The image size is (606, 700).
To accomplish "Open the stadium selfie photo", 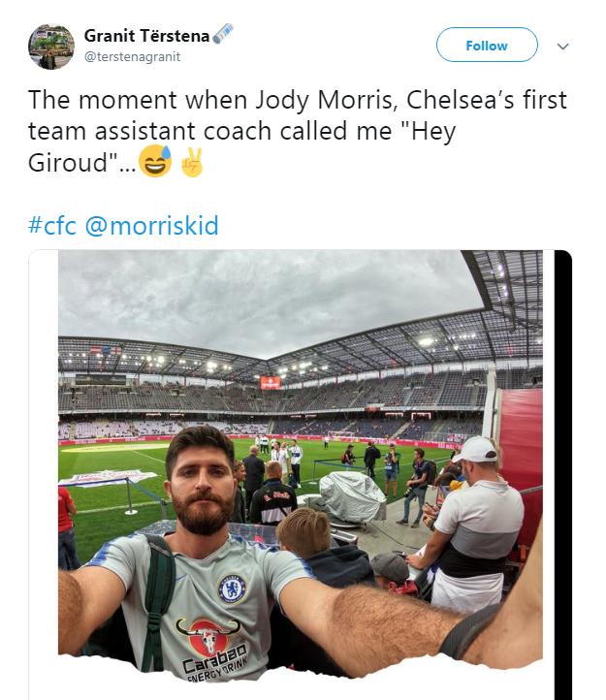I will pyautogui.click(x=301, y=464).
